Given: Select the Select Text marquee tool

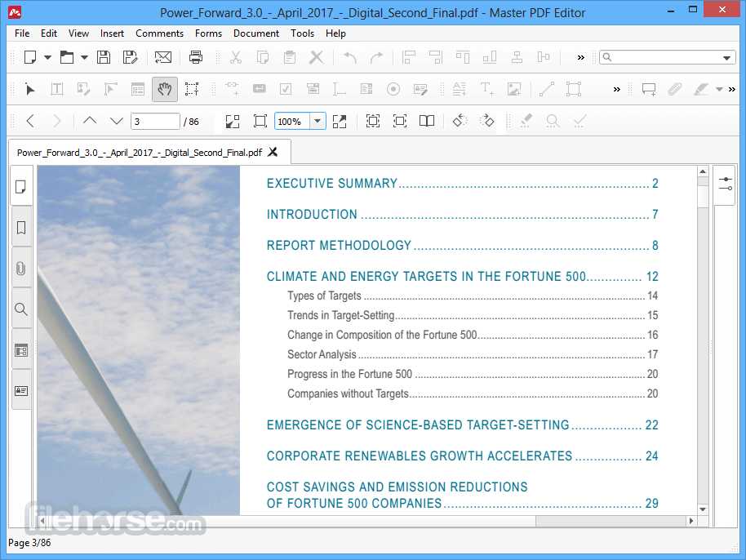Looking at the screenshot, I should point(192,89).
